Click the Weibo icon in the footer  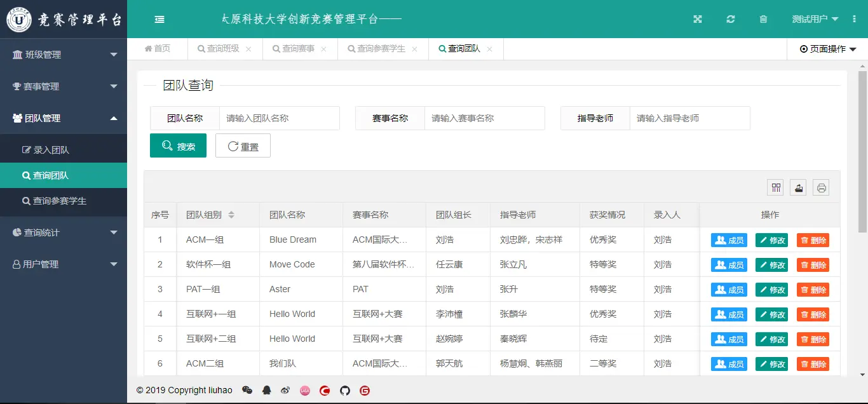click(285, 390)
